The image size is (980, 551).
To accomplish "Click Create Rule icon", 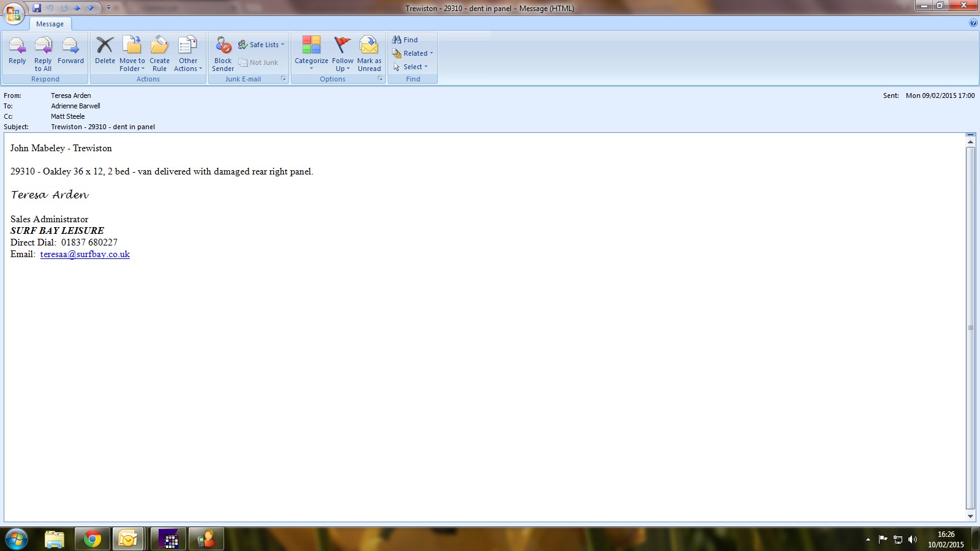I will [x=159, y=53].
